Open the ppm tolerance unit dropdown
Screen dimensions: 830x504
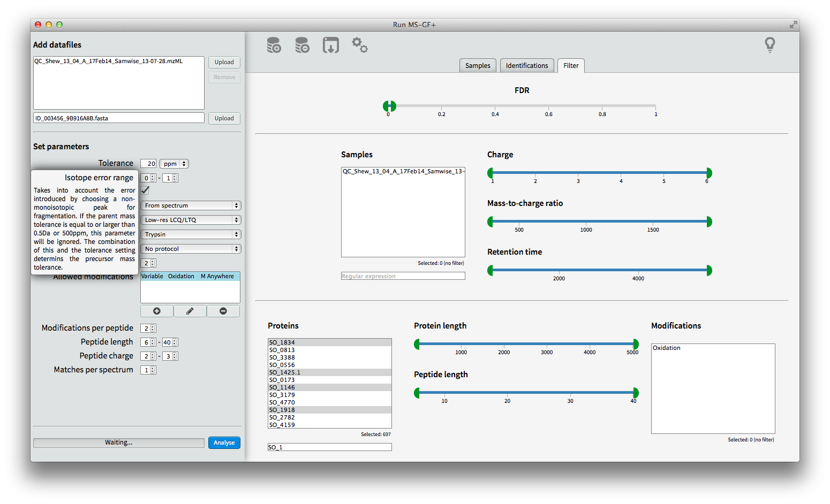coord(174,164)
